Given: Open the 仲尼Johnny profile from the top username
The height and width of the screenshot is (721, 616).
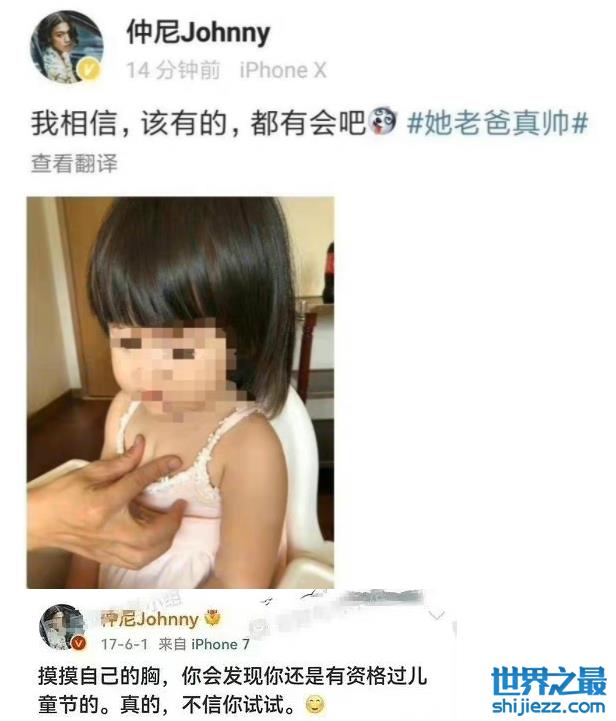Looking at the screenshot, I should (x=199, y=32).
